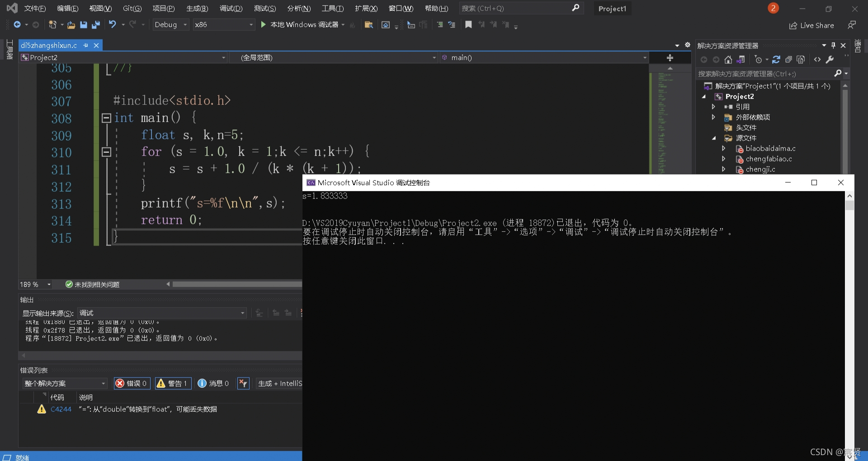The image size is (868, 461).
Task: Click the editor horizontal scrollbar
Action: tap(237, 284)
